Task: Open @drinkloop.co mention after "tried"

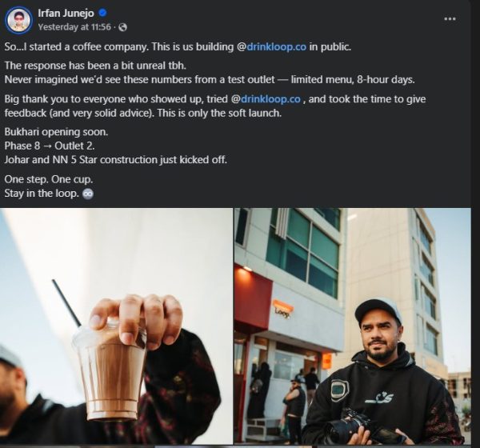Action: pos(266,99)
